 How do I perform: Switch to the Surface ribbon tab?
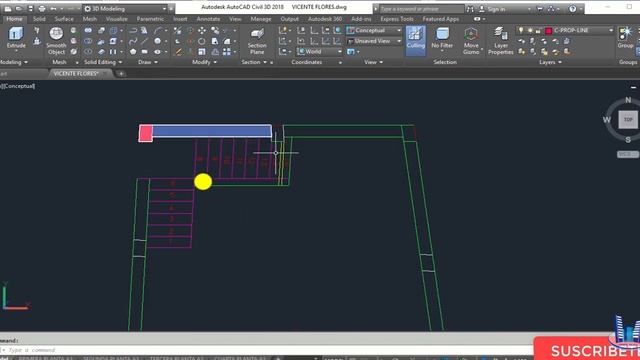click(64, 19)
